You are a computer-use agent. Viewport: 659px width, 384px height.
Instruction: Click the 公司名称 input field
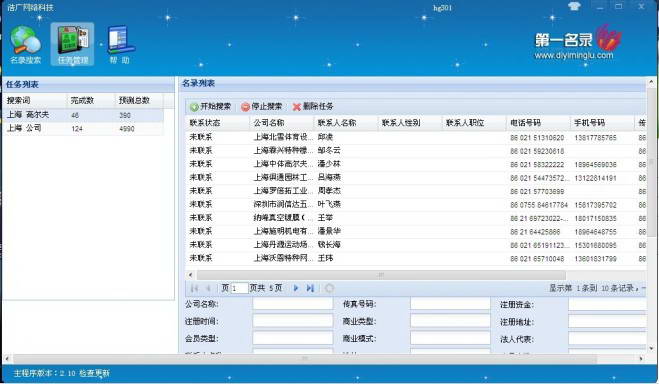click(x=293, y=304)
